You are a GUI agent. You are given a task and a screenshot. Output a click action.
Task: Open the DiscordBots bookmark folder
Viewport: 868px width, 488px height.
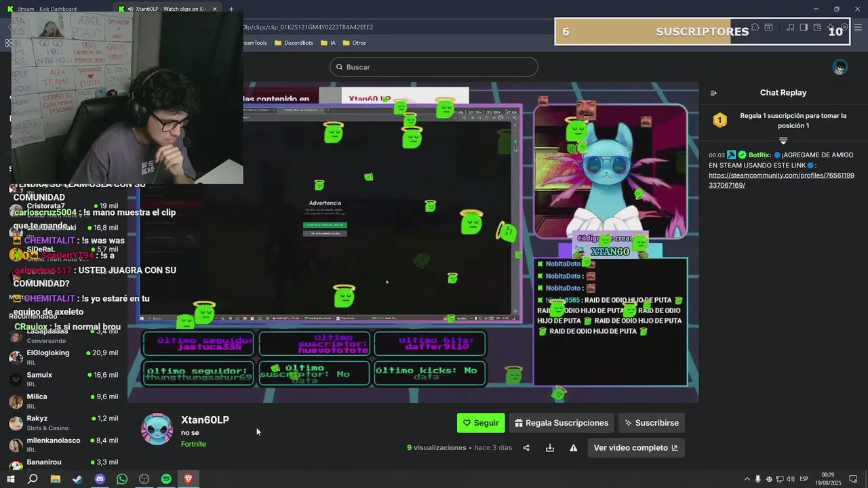tap(294, 43)
